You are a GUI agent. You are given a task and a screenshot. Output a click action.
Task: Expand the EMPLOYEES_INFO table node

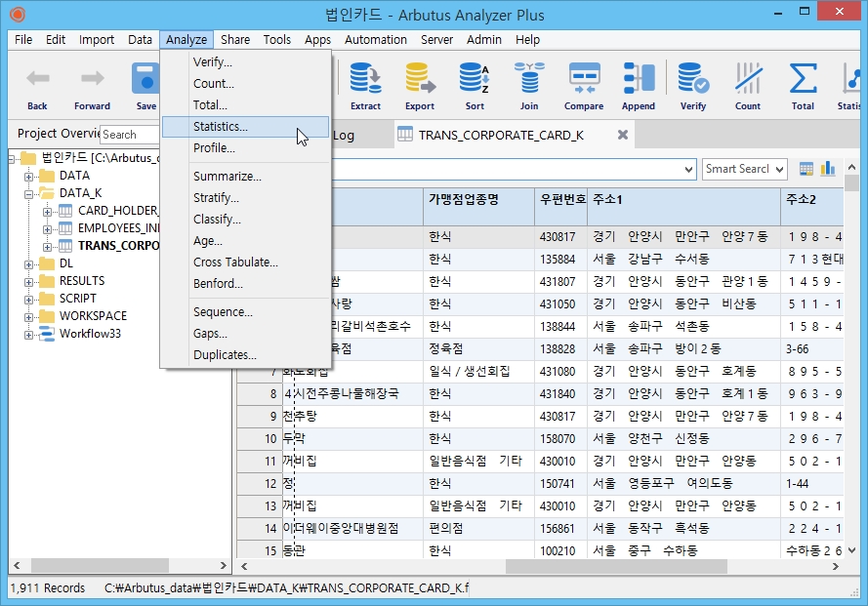47,229
